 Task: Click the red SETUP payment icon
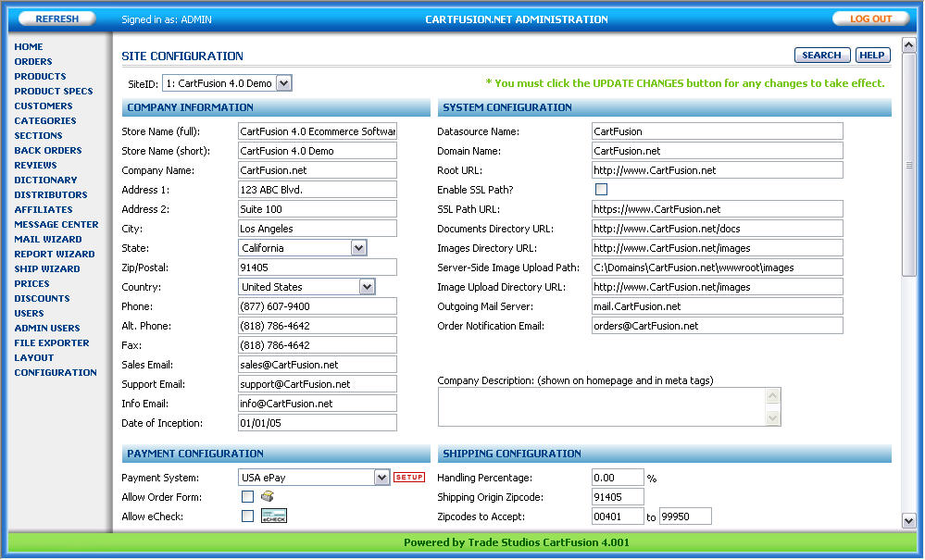click(x=409, y=477)
